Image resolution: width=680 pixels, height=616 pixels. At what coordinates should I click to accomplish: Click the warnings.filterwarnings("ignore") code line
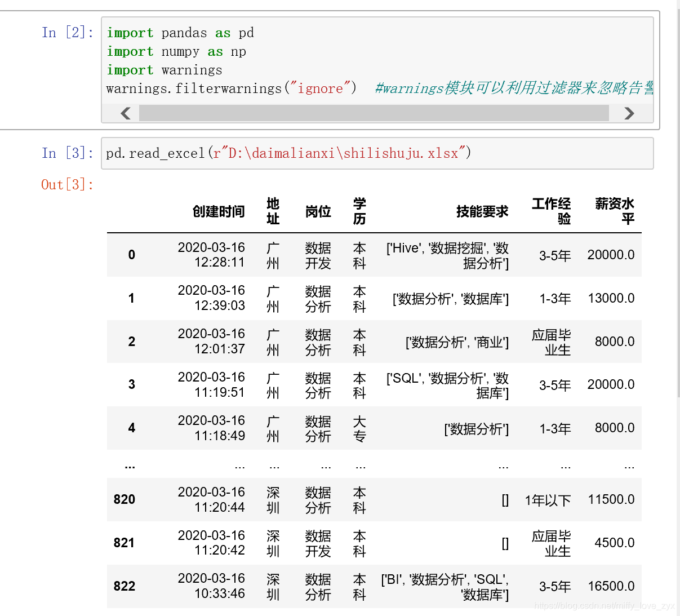click(231, 88)
